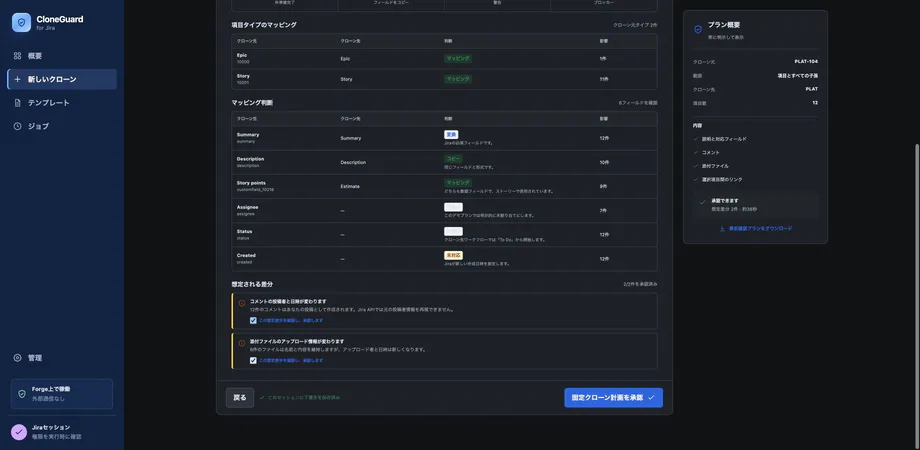
Task: Click the white badge in Assignee row
Action: click(454, 207)
